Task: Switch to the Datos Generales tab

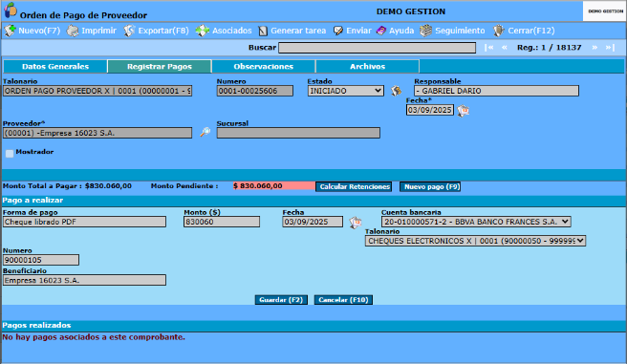Action: pyautogui.click(x=55, y=66)
